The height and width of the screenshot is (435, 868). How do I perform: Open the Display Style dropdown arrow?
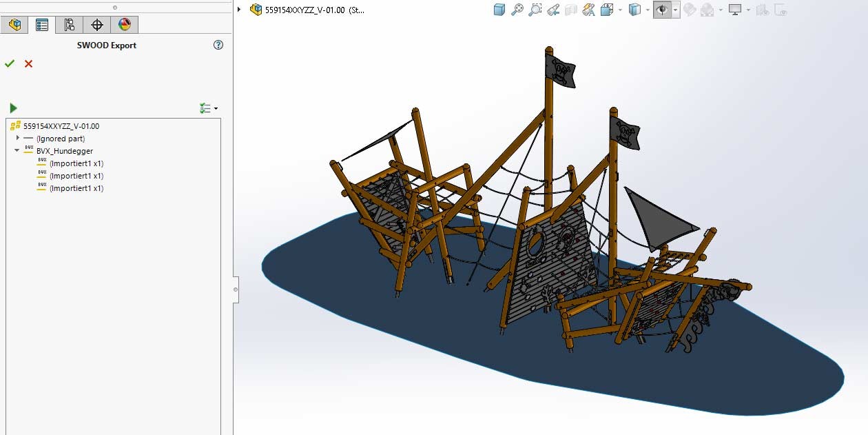648,10
